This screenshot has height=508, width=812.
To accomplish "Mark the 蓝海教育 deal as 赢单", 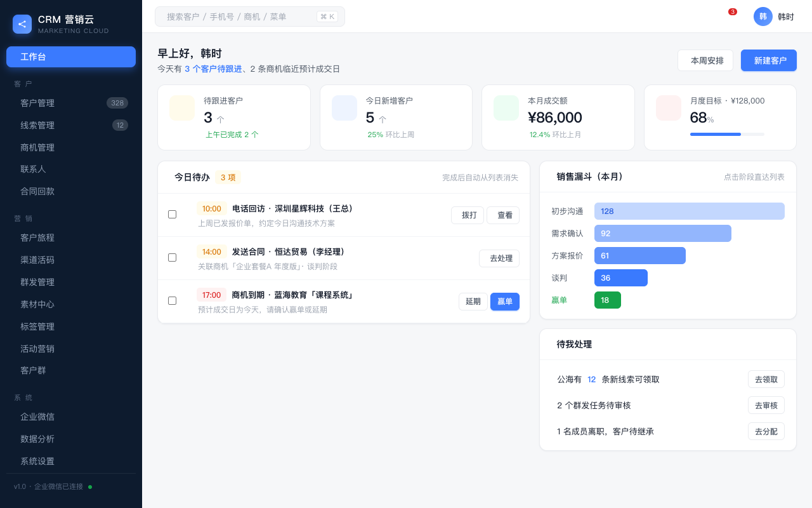I will tap(505, 302).
